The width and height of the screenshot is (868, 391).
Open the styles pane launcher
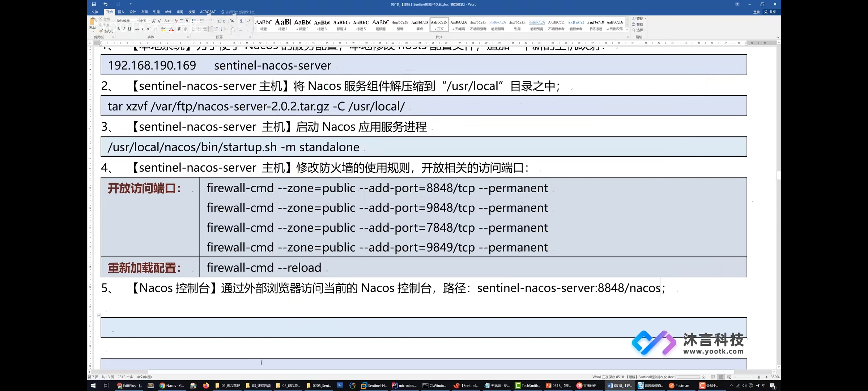pos(628,37)
